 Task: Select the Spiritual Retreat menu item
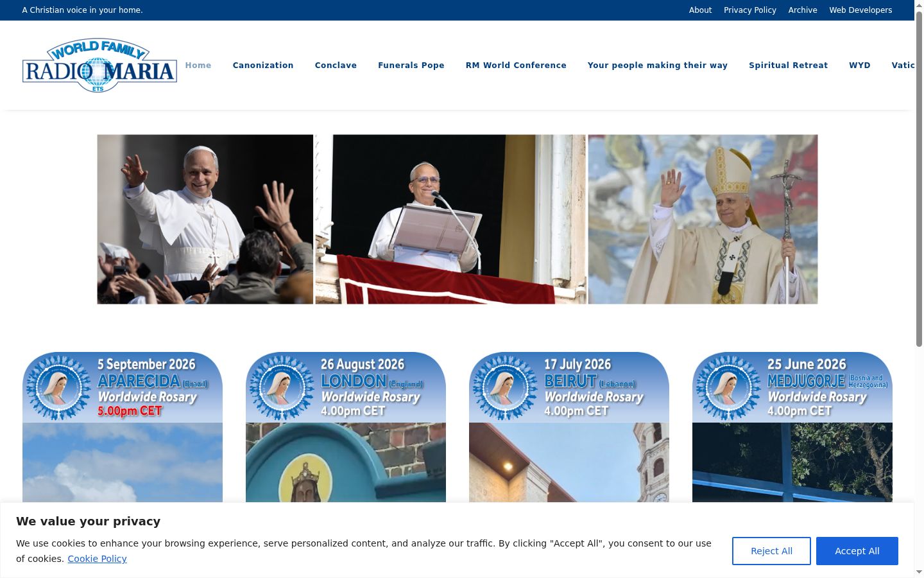point(788,66)
